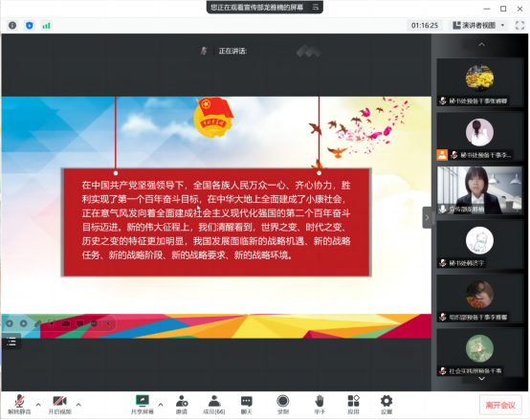Open the screen-sharing banner menu
The image size is (530, 420).
[316, 7]
